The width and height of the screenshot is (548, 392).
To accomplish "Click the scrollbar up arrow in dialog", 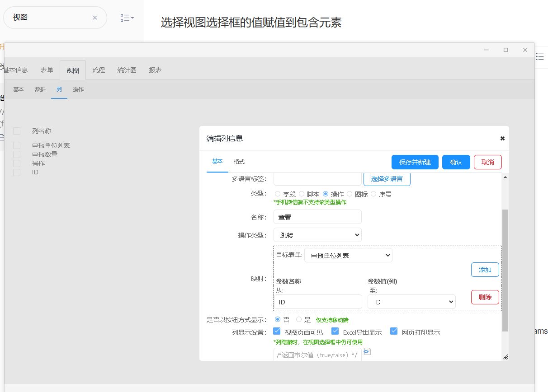I will pyautogui.click(x=505, y=177).
